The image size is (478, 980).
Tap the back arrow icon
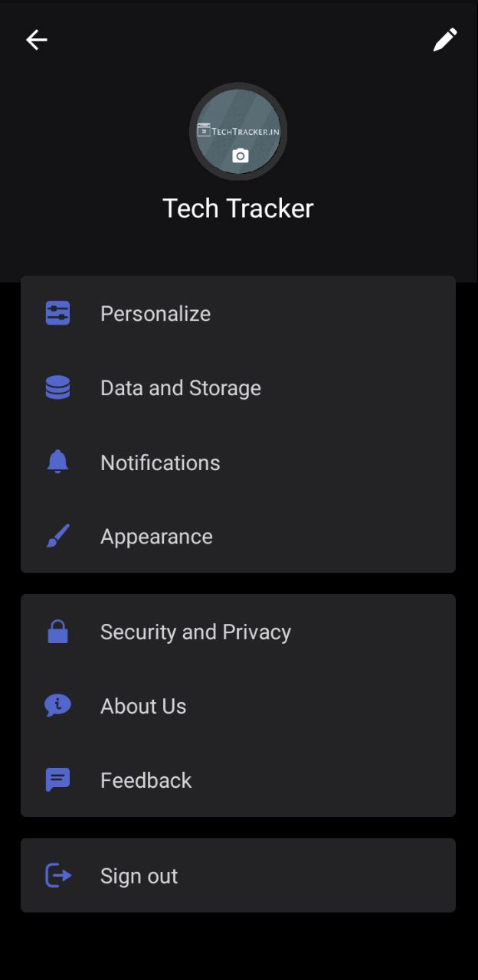click(37, 40)
